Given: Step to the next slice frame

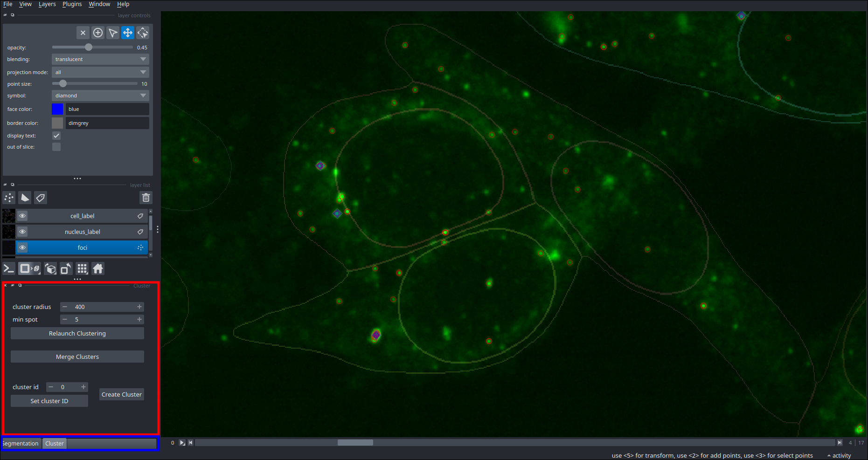Looking at the screenshot, I should [840, 443].
